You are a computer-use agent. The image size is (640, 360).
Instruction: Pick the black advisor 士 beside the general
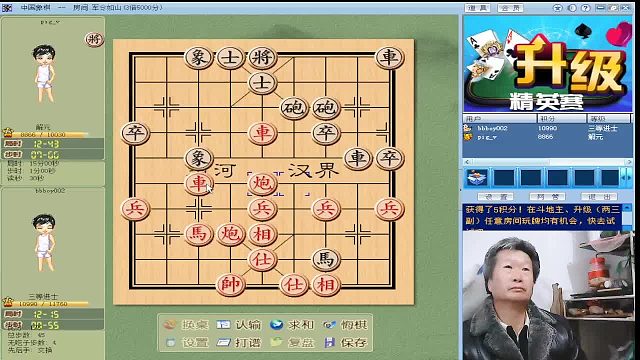230,58
